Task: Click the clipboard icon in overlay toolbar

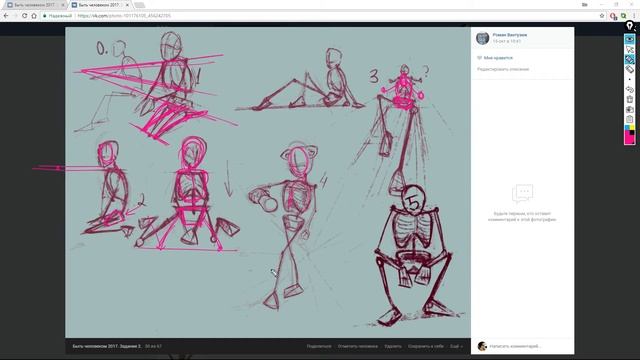Action: 629,119
